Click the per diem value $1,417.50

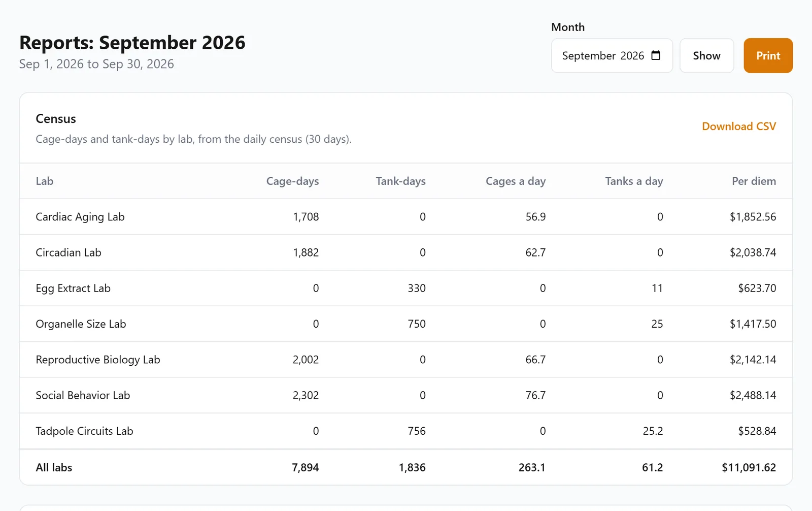(753, 324)
